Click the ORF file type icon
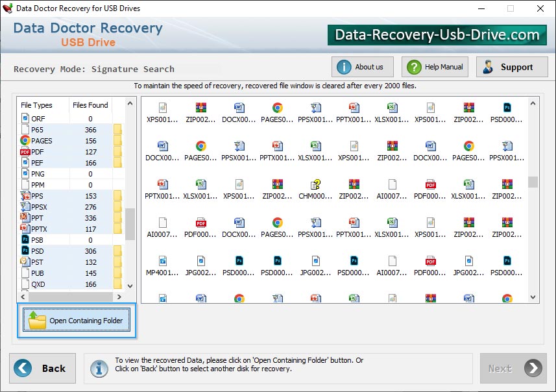Image resolution: width=556 pixels, height=392 pixels. (25, 119)
